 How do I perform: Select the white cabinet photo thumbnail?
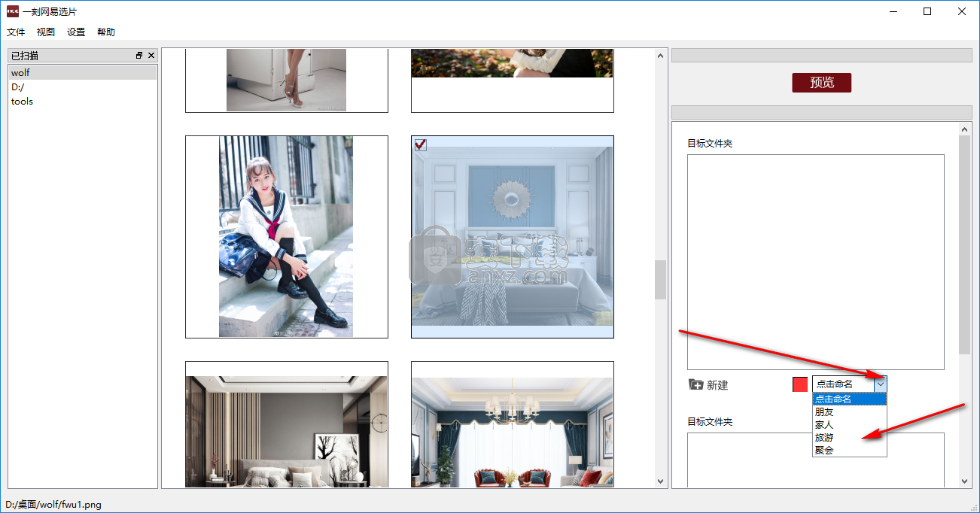pos(287,80)
